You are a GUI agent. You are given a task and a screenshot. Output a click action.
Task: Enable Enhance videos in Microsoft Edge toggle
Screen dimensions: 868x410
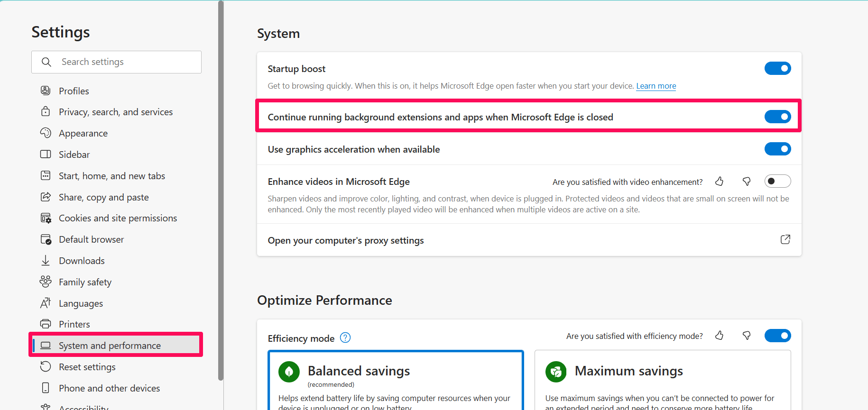coord(778,181)
